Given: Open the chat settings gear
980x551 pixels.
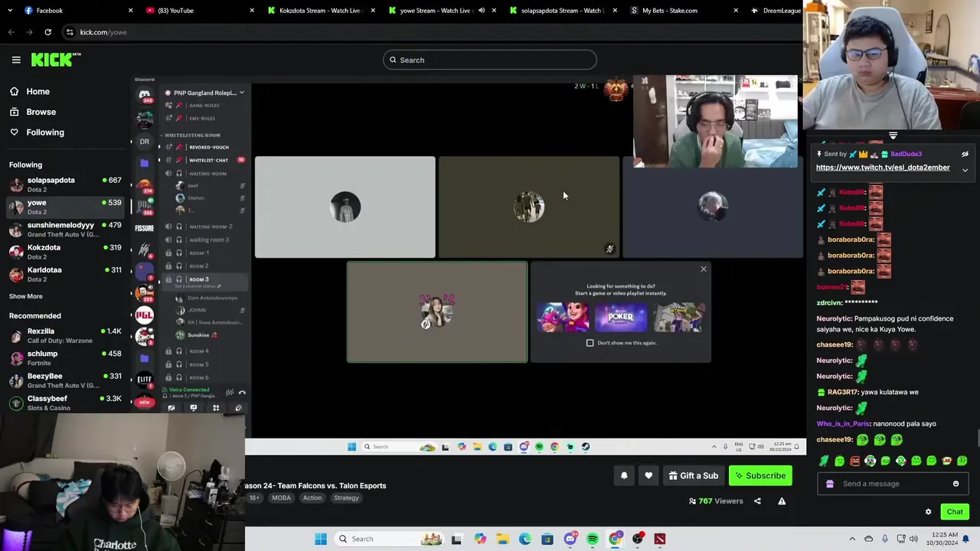Looking at the screenshot, I should (928, 512).
